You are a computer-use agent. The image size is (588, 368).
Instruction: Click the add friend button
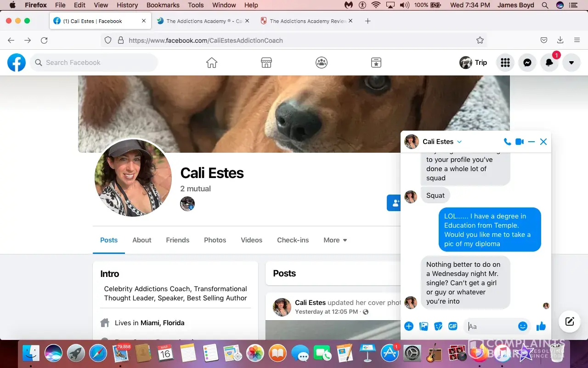click(394, 203)
